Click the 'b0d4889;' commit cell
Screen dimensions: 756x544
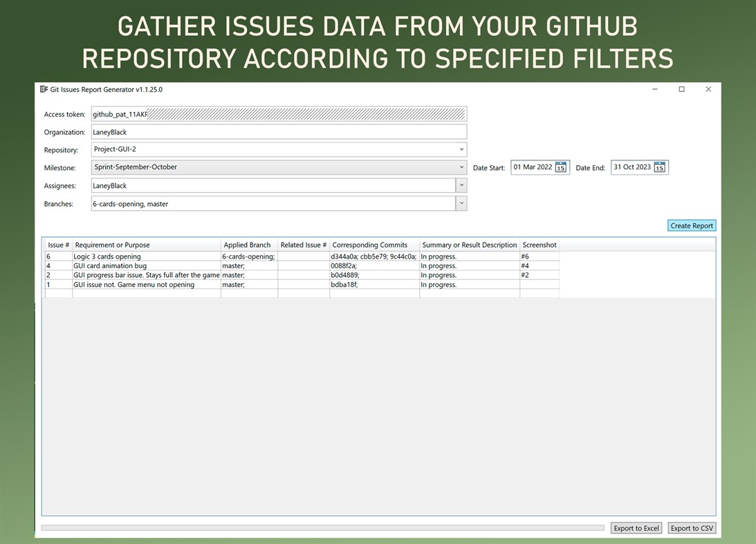pos(375,275)
